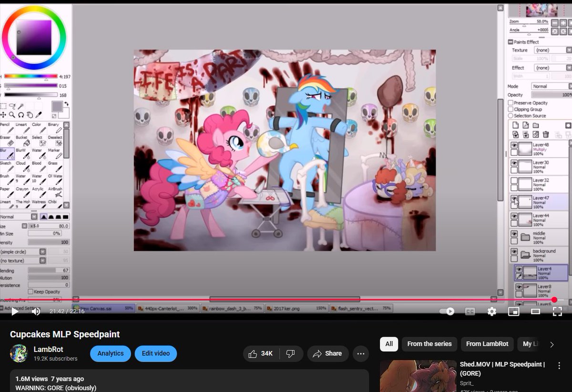Select the lasso selection tool

point(13,106)
